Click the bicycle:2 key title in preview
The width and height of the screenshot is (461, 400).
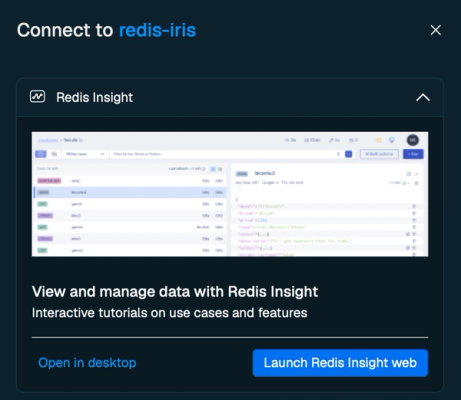(x=265, y=173)
